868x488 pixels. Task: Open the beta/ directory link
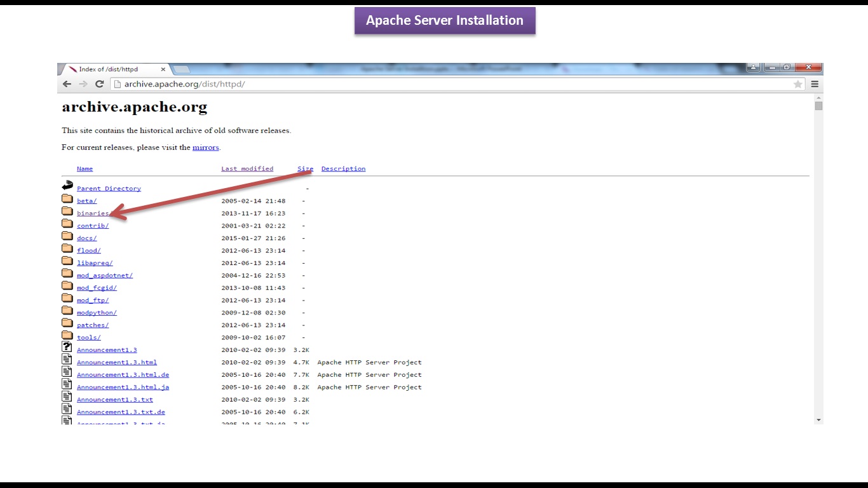[x=86, y=201]
